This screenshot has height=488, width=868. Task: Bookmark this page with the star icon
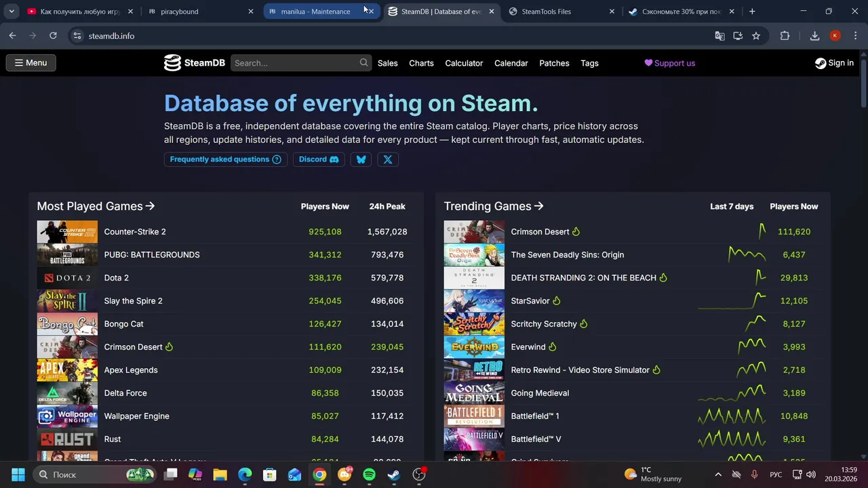(756, 36)
